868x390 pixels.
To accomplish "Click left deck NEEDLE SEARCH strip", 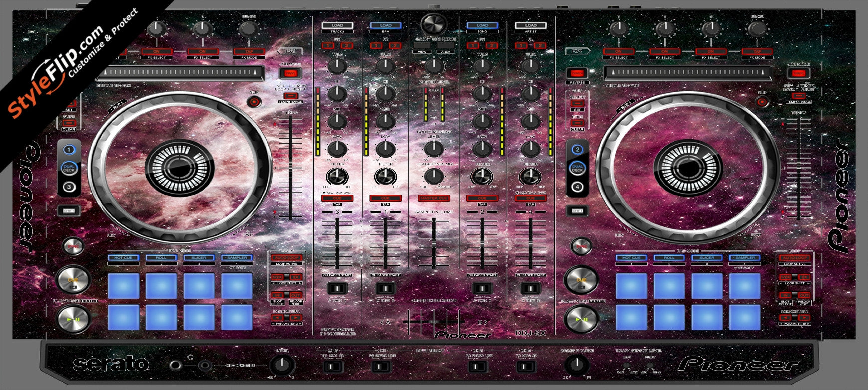I will [179, 73].
